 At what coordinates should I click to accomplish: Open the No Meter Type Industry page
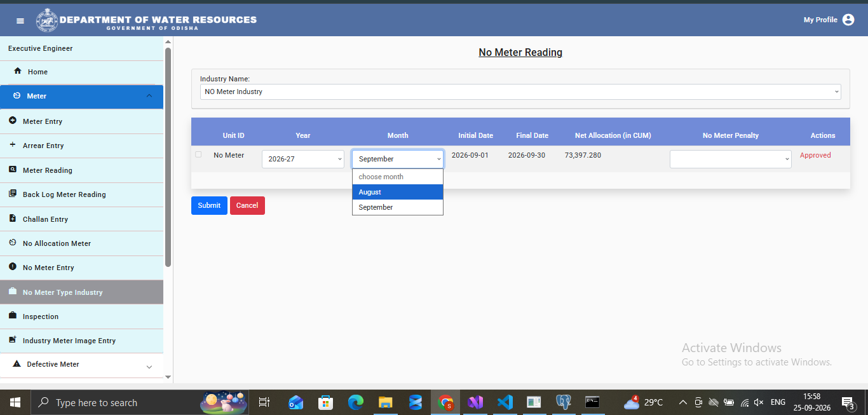[82, 292]
